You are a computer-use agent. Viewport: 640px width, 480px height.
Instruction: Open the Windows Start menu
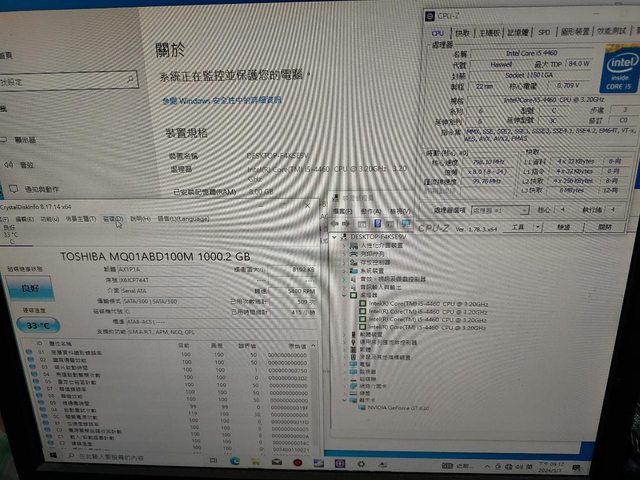53,455
